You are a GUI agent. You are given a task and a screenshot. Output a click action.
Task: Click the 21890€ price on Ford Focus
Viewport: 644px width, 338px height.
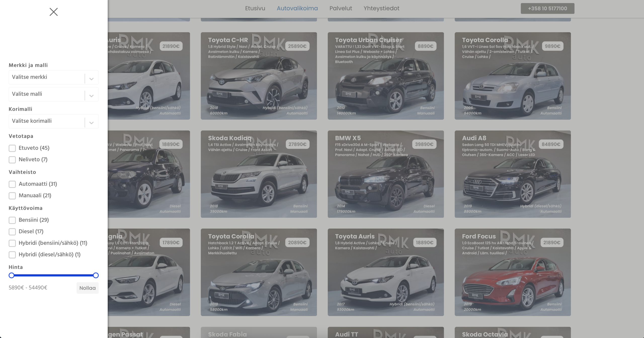(552, 243)
